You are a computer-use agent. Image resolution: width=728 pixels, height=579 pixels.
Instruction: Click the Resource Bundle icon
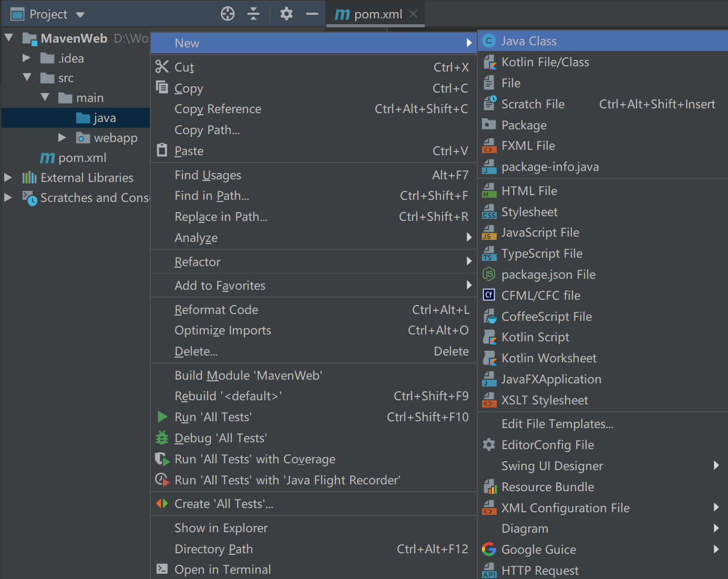(x=489, y=486)
